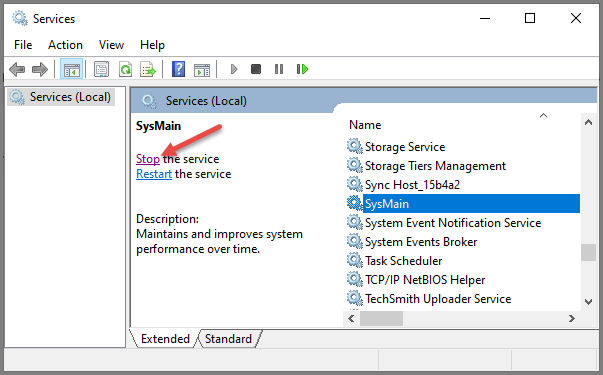The width and height of the screenshot is (603, 375).
Task: Click the Back arrow toolbar icon
Action: (17, 70)
